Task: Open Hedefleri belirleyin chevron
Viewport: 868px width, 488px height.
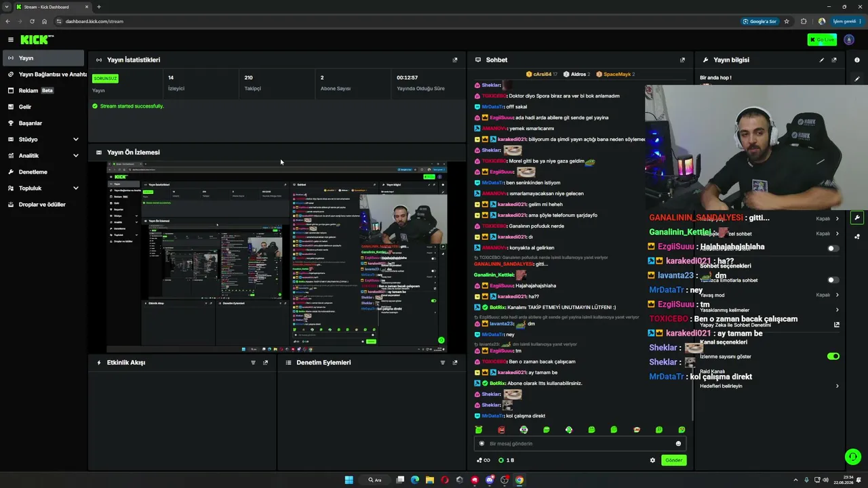Action: point(837,386)
